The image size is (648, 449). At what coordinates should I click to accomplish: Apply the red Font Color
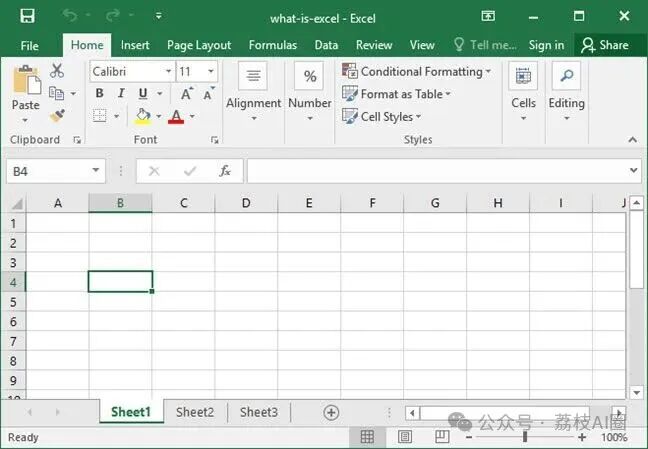pyautogui.click(x=176, y=117)
